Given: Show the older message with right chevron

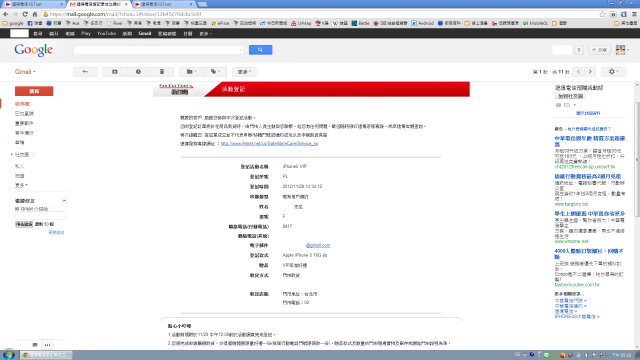Looking at the screenshot, I should tap(590, 72).
